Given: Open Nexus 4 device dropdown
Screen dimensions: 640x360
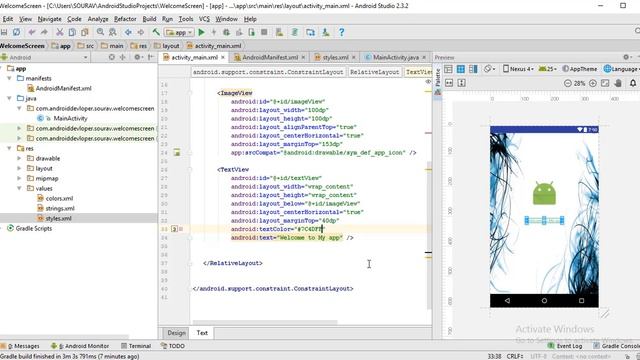Looking at the screenshot, I should 518,69.
